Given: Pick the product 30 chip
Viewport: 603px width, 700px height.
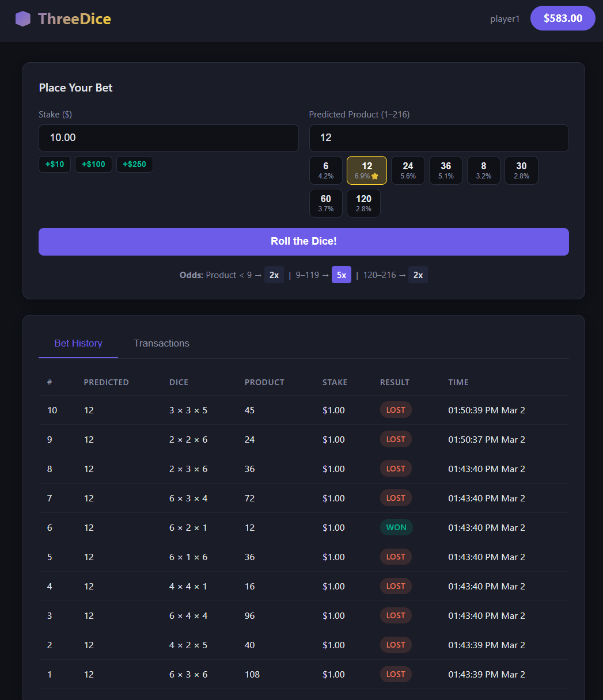Looking at the screenshot, I should pos(521,170).
